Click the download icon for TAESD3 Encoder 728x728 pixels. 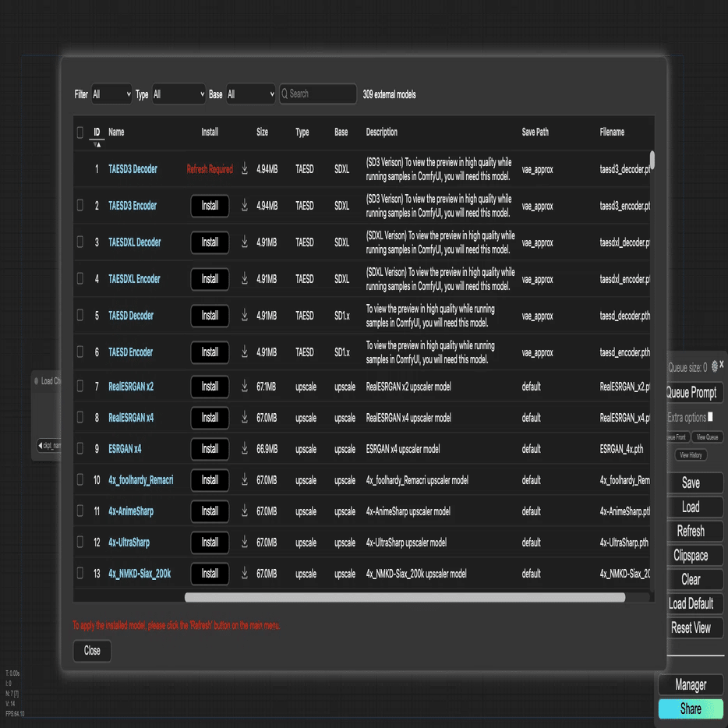245,205
